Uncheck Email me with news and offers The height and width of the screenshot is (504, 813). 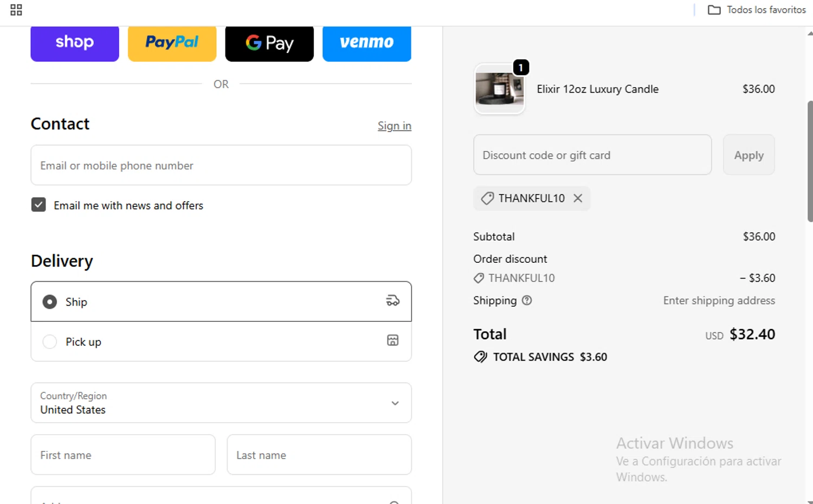38,205
